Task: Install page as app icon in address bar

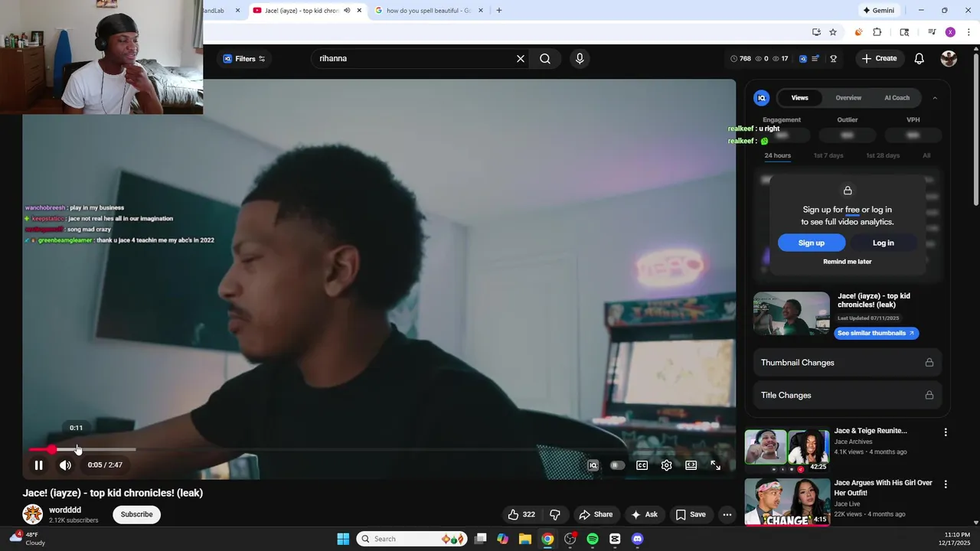Action: click(x=816, y=32)
